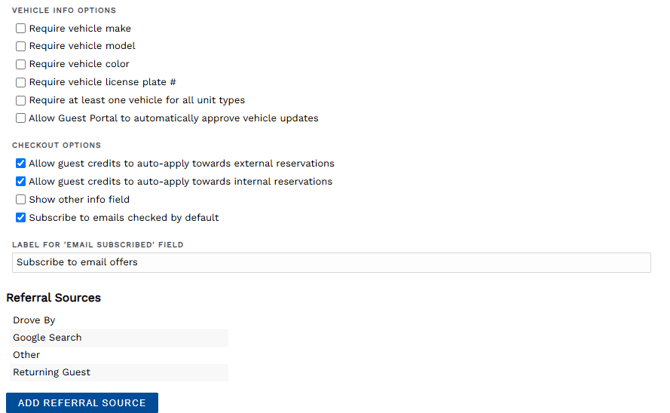Tick the Require vehicle model option

(21, 46)
